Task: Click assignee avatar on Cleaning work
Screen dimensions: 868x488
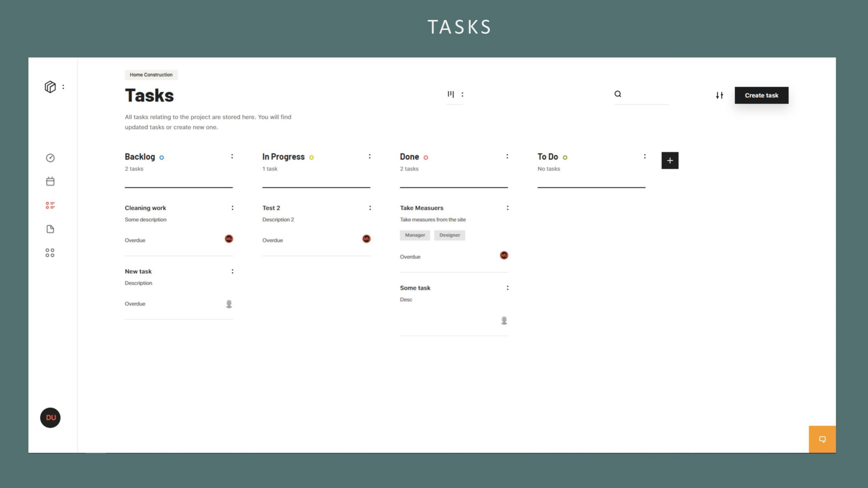Action: 229,239
